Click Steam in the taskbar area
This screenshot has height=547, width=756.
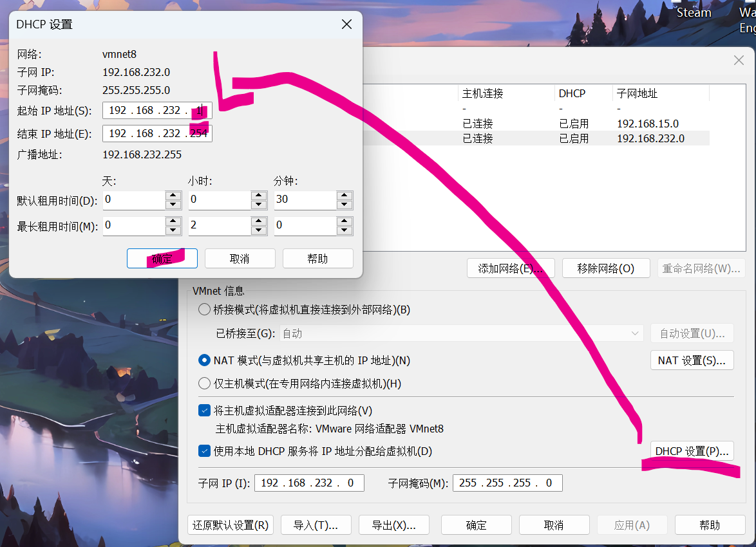click(x=694, y=12)
